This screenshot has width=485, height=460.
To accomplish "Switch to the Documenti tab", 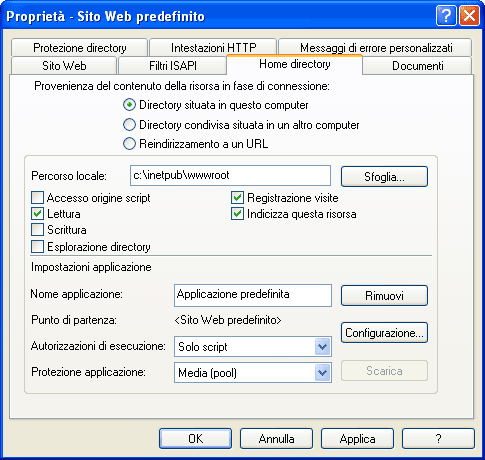I will [417, 66].
